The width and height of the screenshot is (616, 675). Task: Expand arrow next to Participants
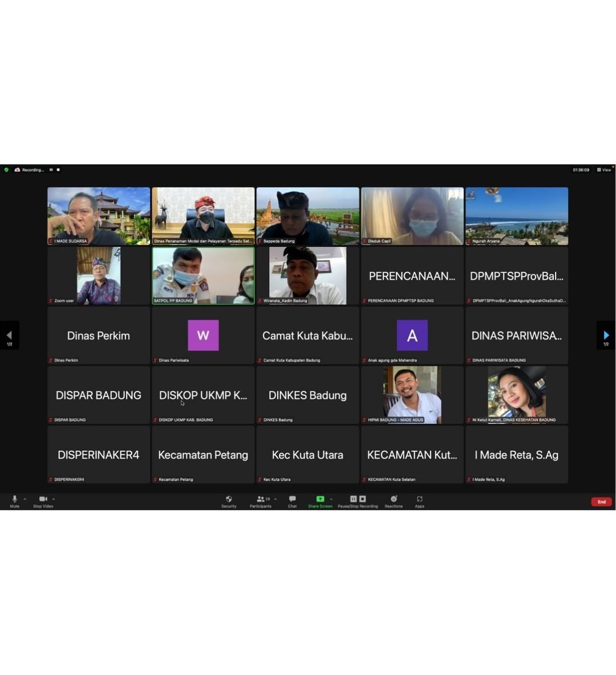tap(275, 499)
